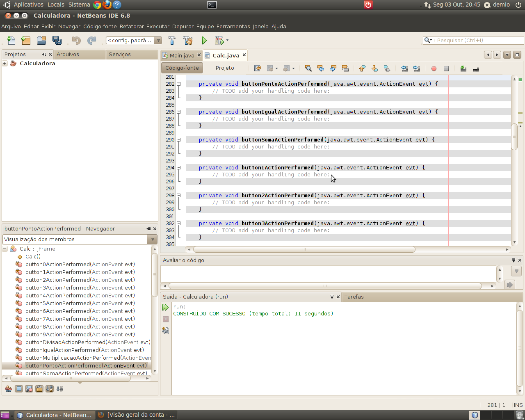Select button5ActionPerformed in Navigator

click(80, 303)
